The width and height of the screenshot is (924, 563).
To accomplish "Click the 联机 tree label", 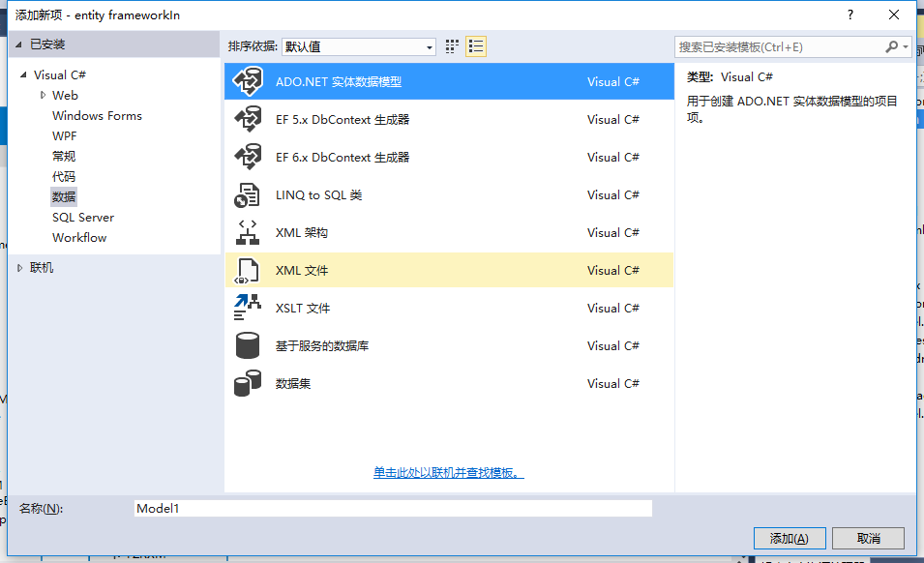I will [x=42, y=268].
